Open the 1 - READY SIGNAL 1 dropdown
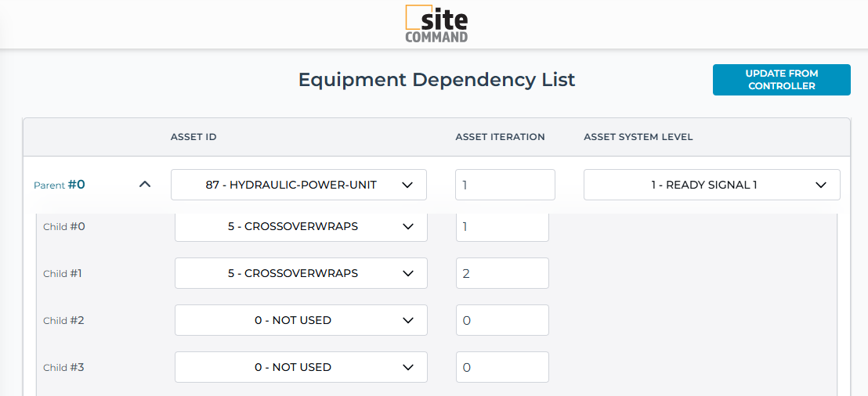The height and width of the screenshot is (396, 868). point(711,185)
